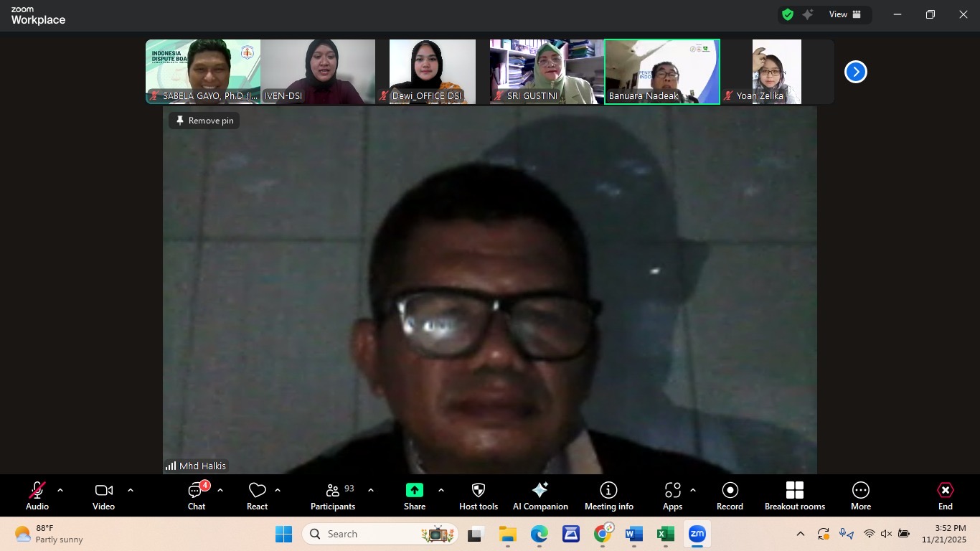Image resolution: width=980 pixels, height=551 pixels.
Task: Unmute the microphone Audio button
Action: (x=37, y=495)
